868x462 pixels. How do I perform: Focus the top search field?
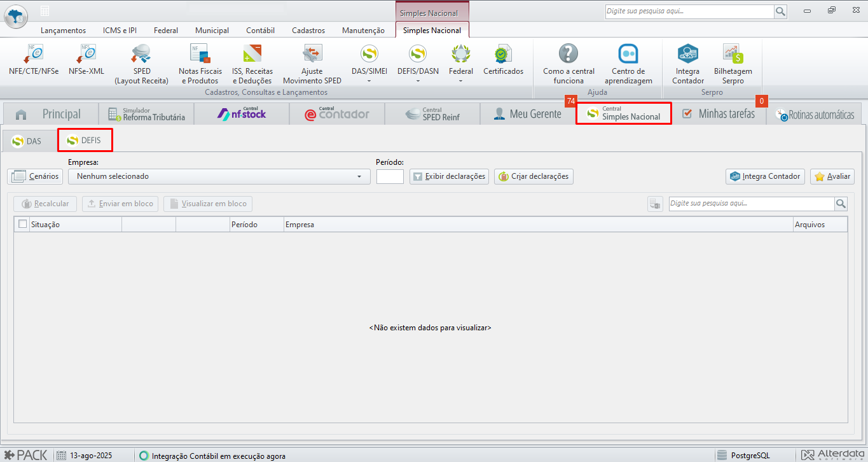pyautogui.click(x=689, y=11)
